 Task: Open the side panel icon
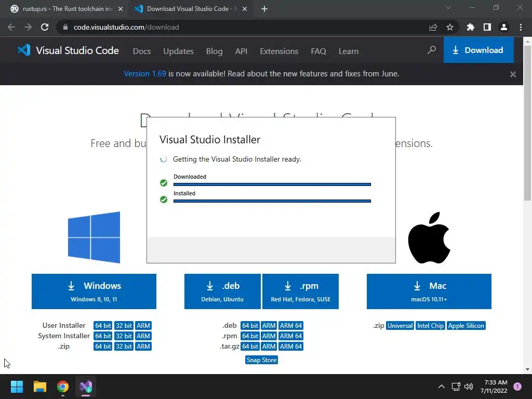pos(487,27)
